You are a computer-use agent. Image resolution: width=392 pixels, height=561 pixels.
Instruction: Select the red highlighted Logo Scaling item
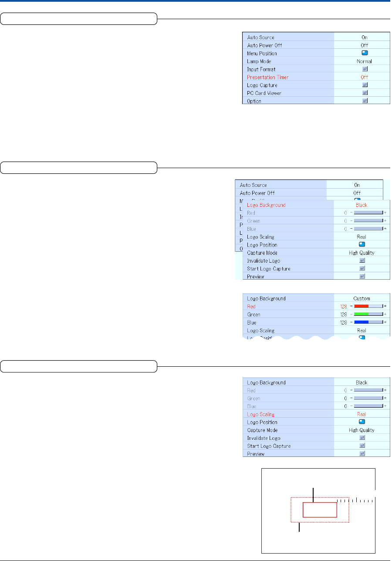(x=260, y=414)
